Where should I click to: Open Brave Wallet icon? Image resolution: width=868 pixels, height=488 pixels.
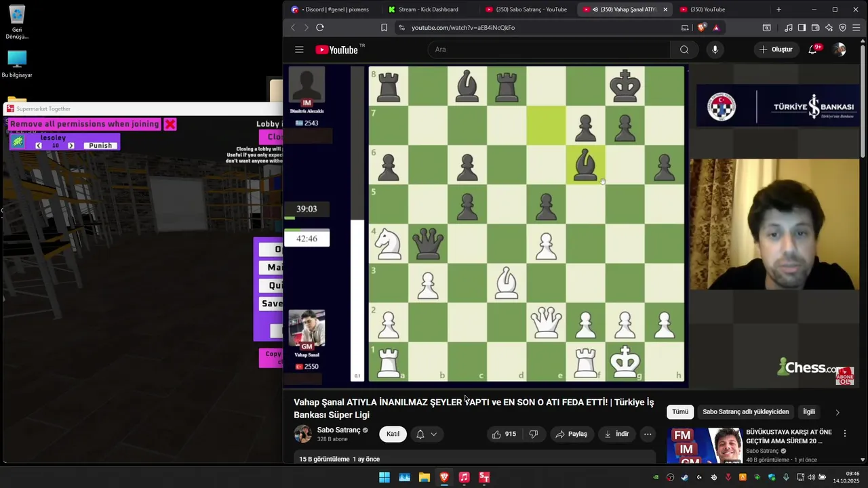pos(815,28)
